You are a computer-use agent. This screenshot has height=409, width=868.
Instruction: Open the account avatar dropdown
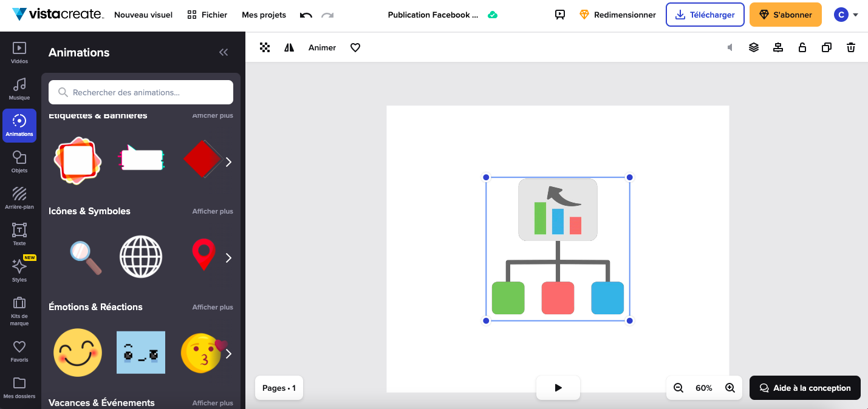846,15
